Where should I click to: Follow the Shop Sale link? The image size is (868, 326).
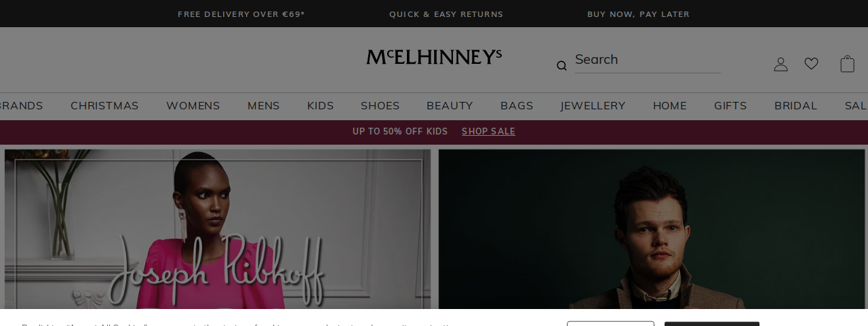tap(488, 132)
